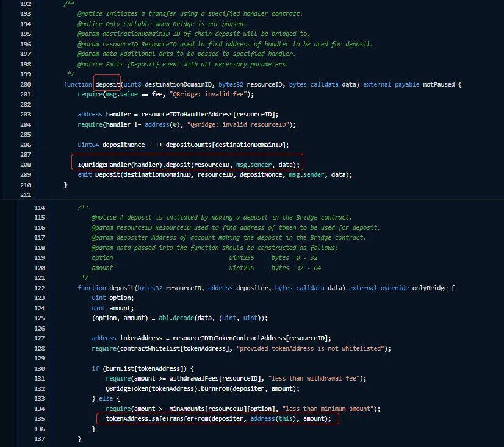The image size is (504, 447).
Task: Click line number 208 in the gutter
Action: pyautogui.click(x=25, y=165)
